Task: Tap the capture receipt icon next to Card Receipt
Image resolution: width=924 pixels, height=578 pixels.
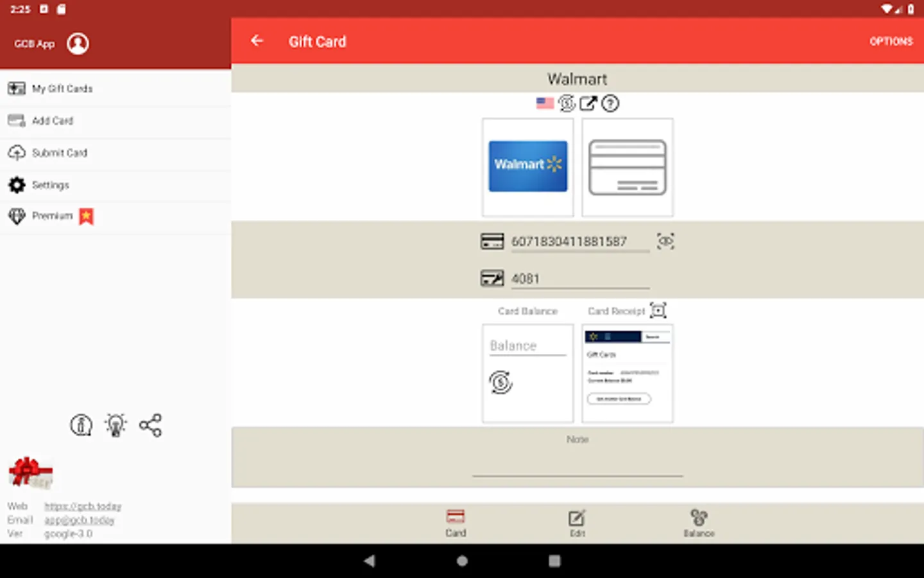Action: pyautogui.click(x=658, y=311)
